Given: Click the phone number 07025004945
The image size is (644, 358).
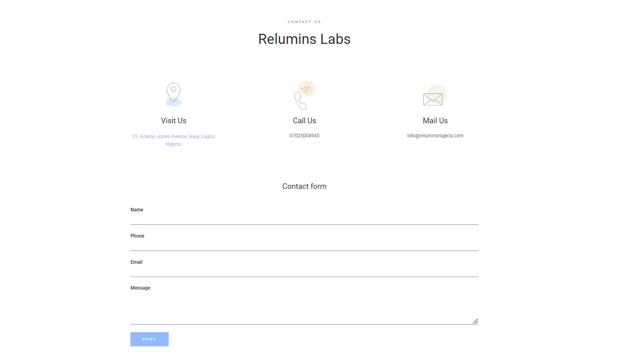Looking at the screenshot, I should click(304, 136).
